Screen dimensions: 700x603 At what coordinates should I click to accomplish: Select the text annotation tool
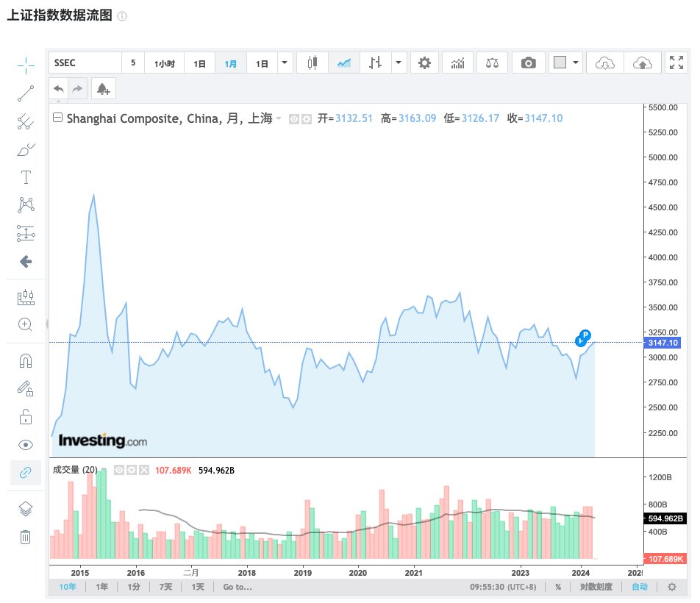(26, 177)
